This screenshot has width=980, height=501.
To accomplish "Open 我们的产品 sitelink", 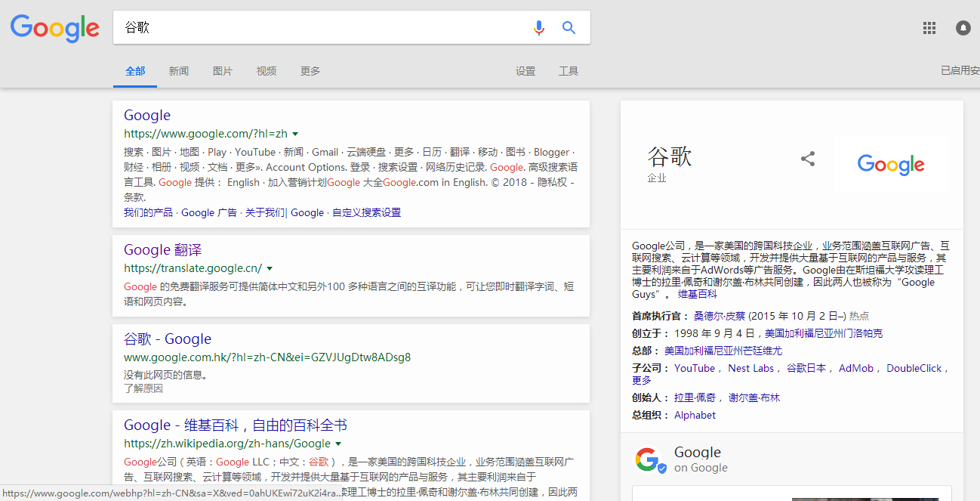I will click(x=148, y=212).
